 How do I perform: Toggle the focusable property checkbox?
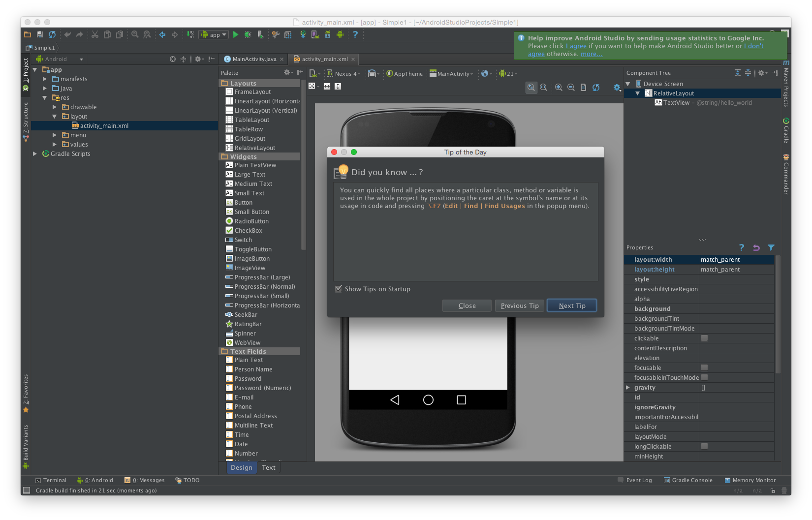[705, 367]
